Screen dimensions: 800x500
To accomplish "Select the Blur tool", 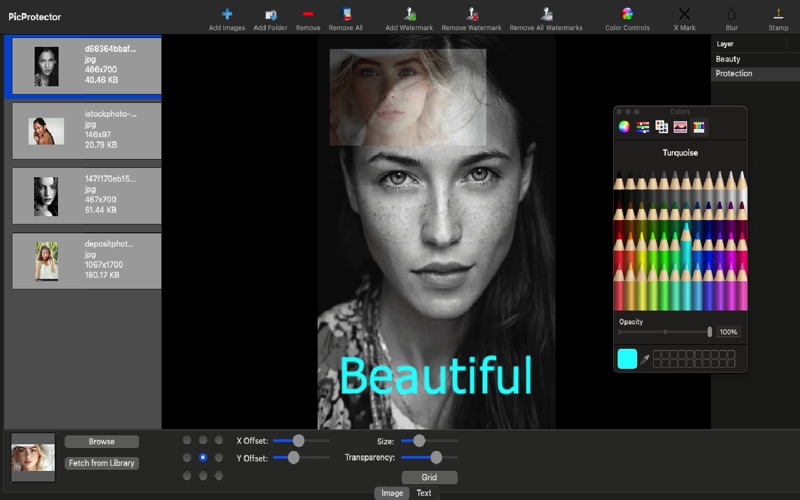I will point(732,14).
